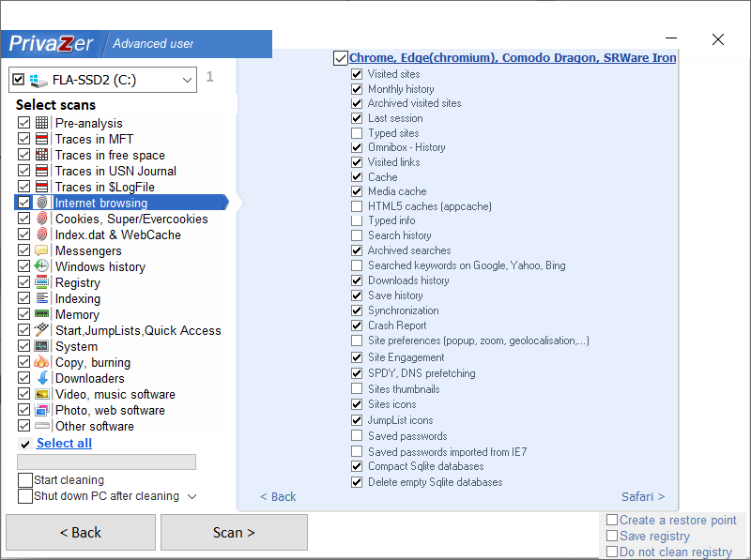Toggle Shut down PC after cleaning

coord(25,496)
